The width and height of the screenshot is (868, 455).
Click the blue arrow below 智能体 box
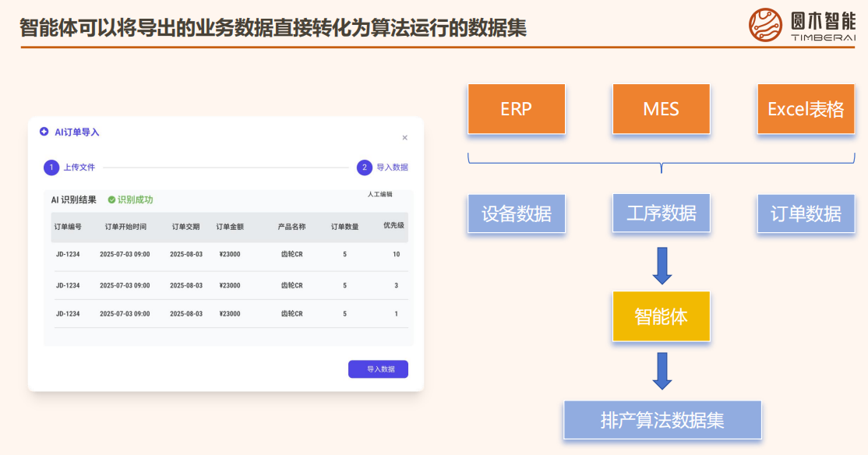pos(662,370)
